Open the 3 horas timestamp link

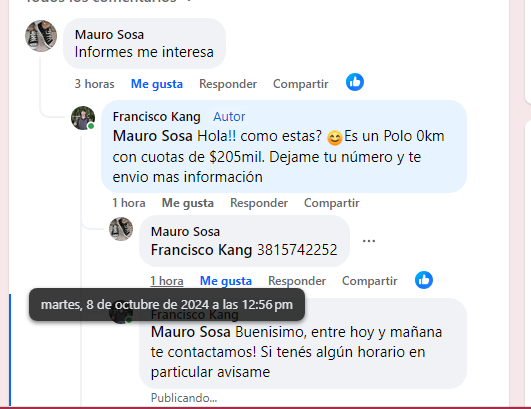coord(94,84)
